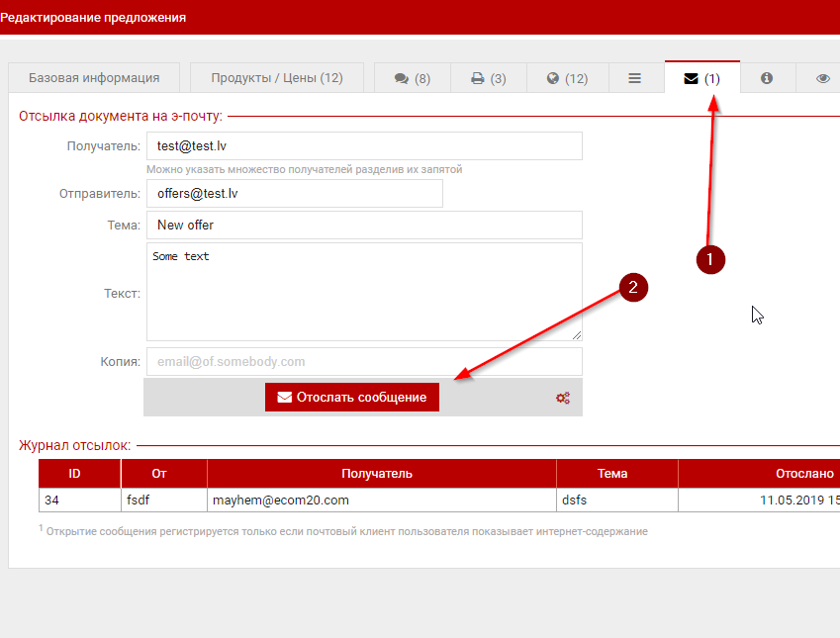Open the eye icon preview tab
Screen dimensions: 840x638
click(822, 78)
